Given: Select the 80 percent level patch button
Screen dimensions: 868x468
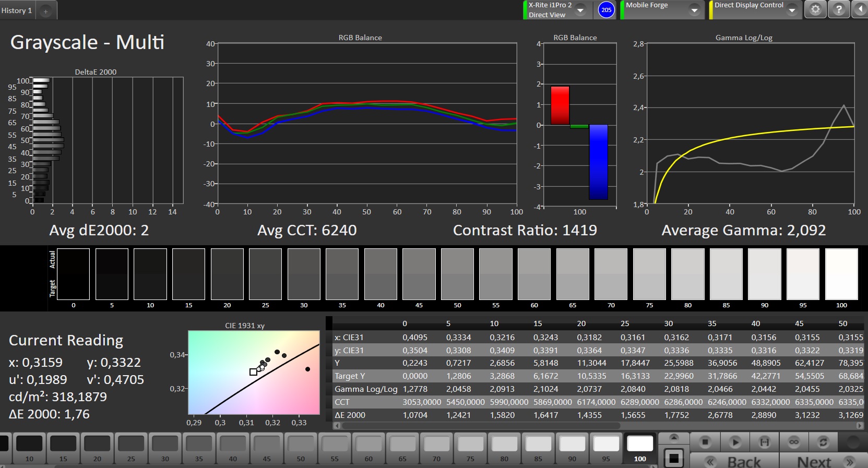Looking at the screenshot, I should click(504, 449).
